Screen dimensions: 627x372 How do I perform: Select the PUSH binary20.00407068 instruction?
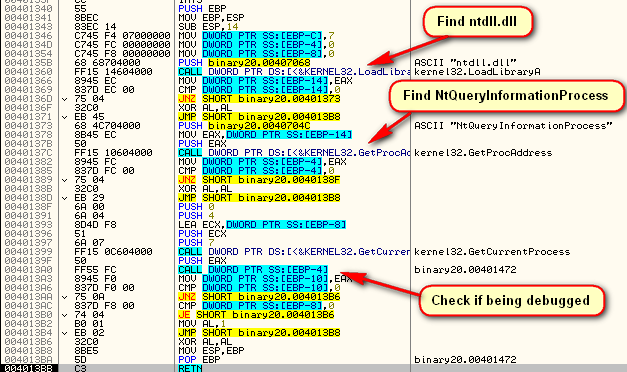[x=244, y=63]
